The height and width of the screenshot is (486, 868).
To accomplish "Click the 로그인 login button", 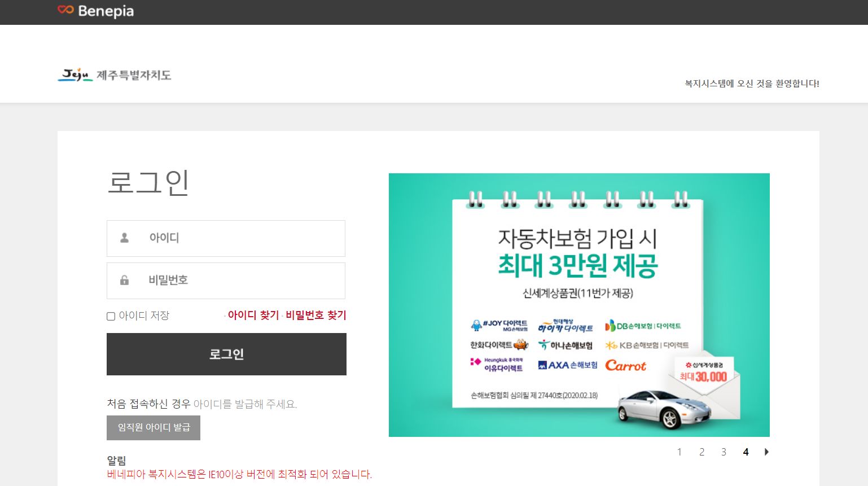I will [x=226, y=354].
